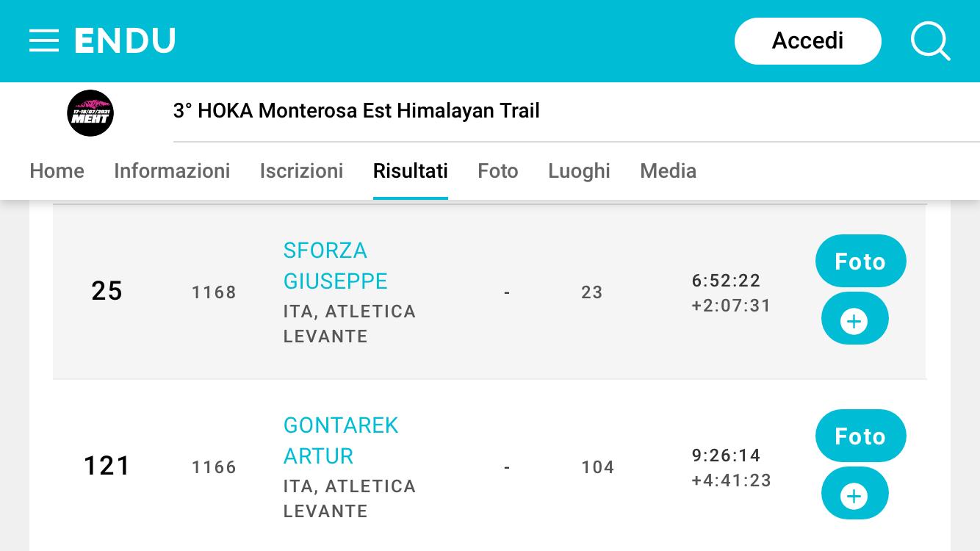Viewport: 980px width, 551px height.
Task: Switch to the Home tab
Action: pos(57,170)
